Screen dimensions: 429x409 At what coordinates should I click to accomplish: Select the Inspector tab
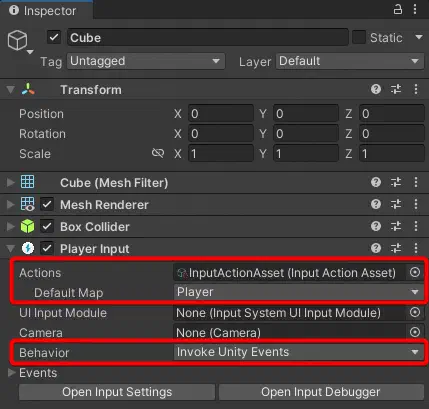click(43, 11)
